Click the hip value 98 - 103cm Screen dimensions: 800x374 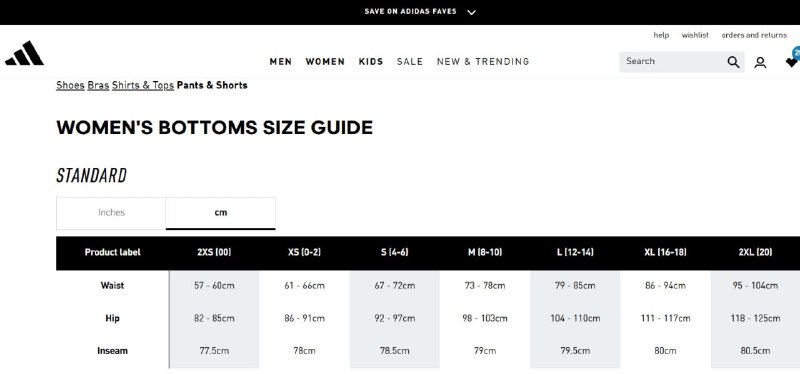[485, 318]
